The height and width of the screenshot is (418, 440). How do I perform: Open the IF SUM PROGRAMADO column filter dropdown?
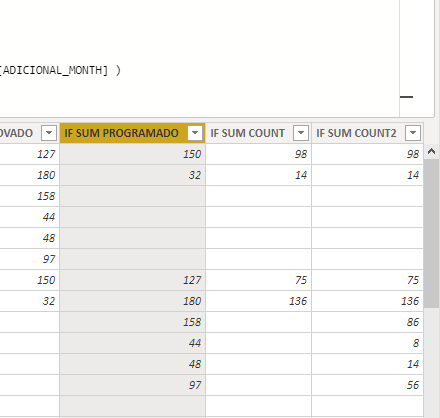(x=195, y=133)
